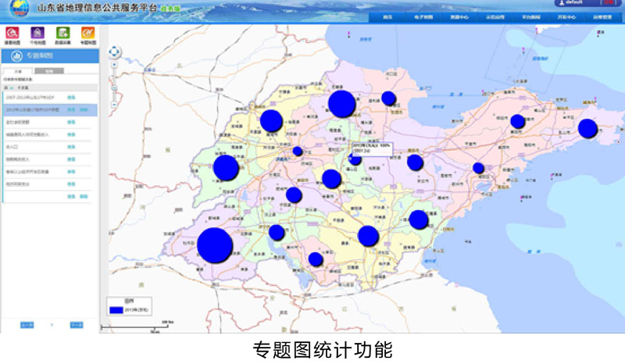Screen dimensions: 625x364
Task: Go to next page of scheme list
Action: tap(77, 325)
